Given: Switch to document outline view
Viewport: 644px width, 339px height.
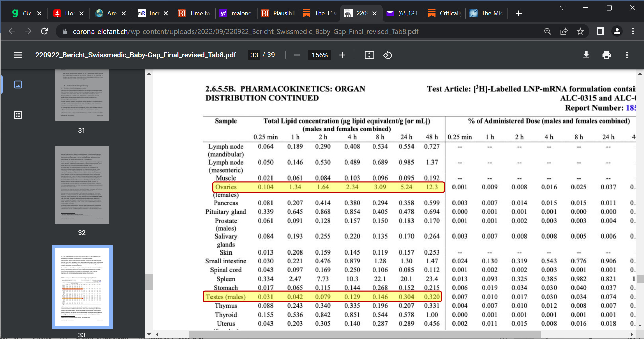Looking at the screenshot, I should click(18, 115).
